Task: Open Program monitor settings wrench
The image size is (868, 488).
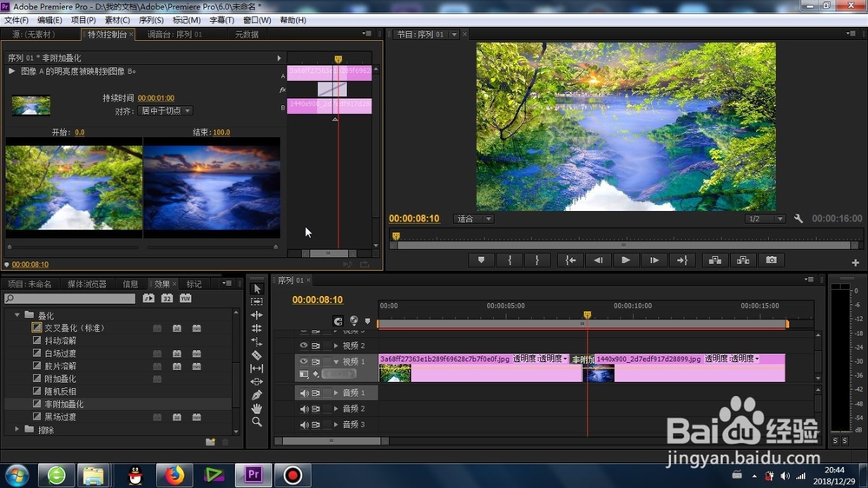Action: pos(799,219)
